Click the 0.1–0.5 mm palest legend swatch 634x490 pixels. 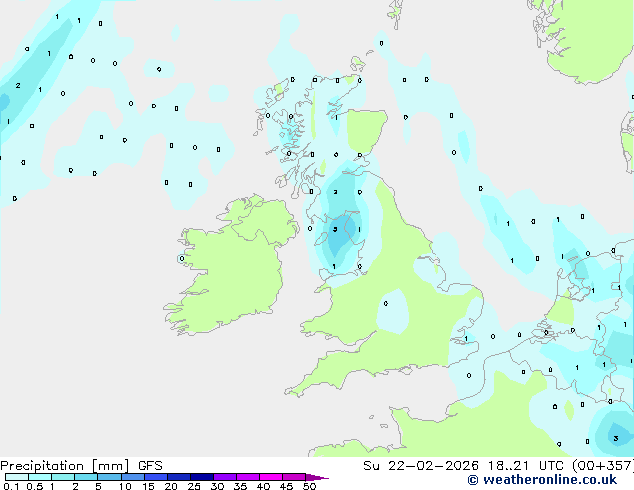[17, 477]
